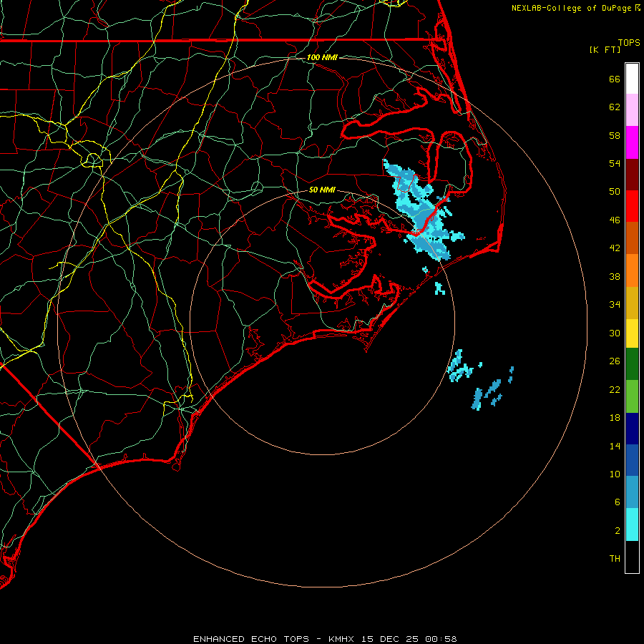644x644 pixels.
Task: Click the light blue 6 kft legend swatch
Action: tap(632, 492)
